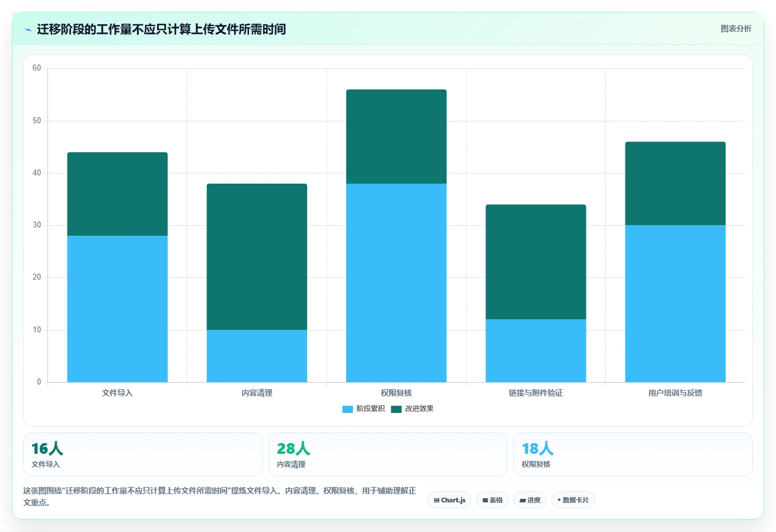Click the blue 链接与附件验证 bar segment
The height and width of the screenshot is (532, 776).
point(536,351)
